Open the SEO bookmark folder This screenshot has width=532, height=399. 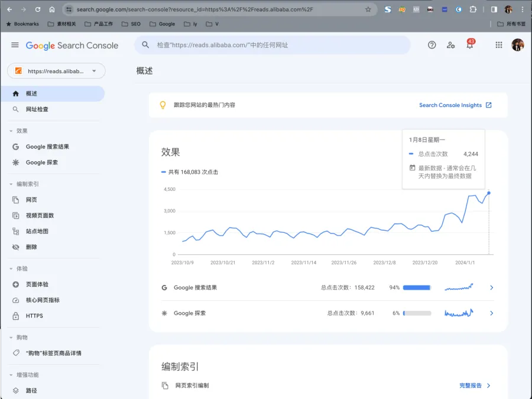[131, 24]
